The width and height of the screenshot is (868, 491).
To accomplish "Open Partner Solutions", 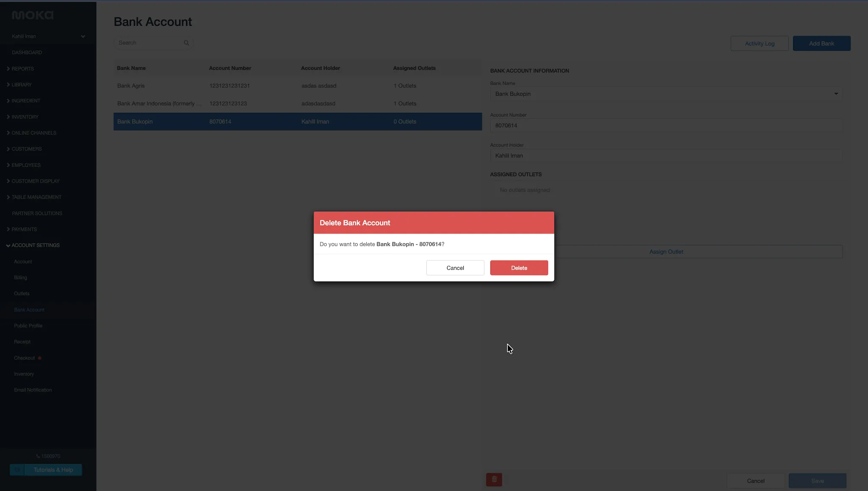I will pos(37,214).
